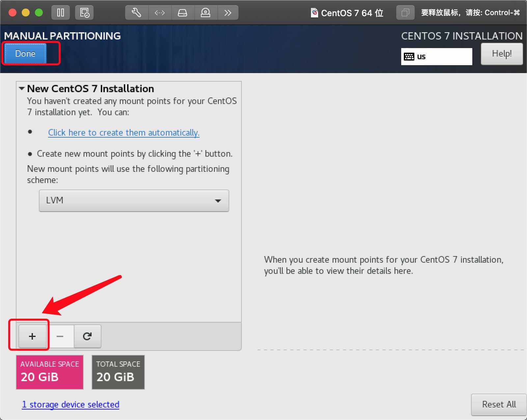Click the AVAILABLE SPACE 20 GiB box

50,372
